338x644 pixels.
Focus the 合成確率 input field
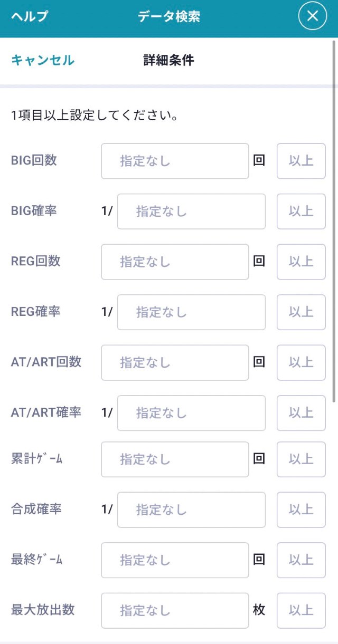click(191, 510)
